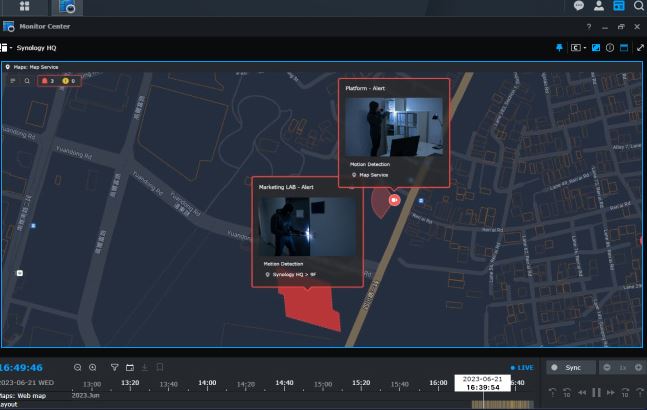
Task: Click the timeline bookmark icon
Action: [x=160, y=367]
